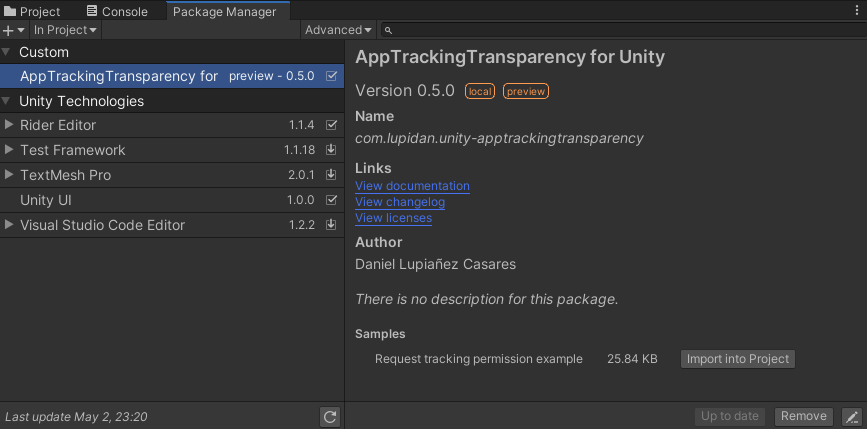Open the Advanced dropdown menu
The image size is (867, 429).
338,30
